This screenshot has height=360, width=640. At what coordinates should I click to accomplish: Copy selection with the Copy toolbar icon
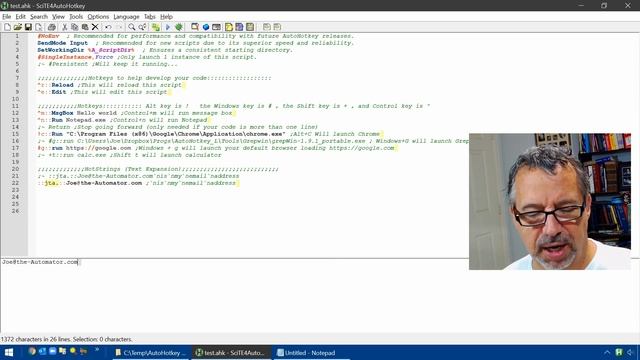pos(75,27)
